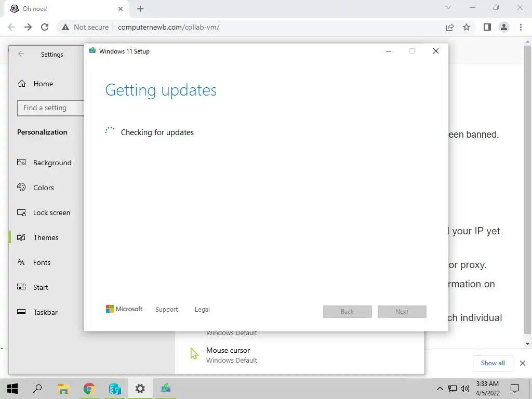Click the Back button in Setup
Screen dimensions: 532x399
(x=348, y=312)
